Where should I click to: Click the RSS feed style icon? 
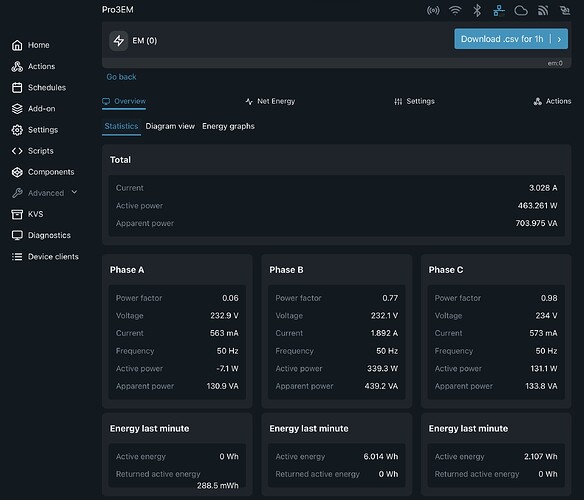543,10
